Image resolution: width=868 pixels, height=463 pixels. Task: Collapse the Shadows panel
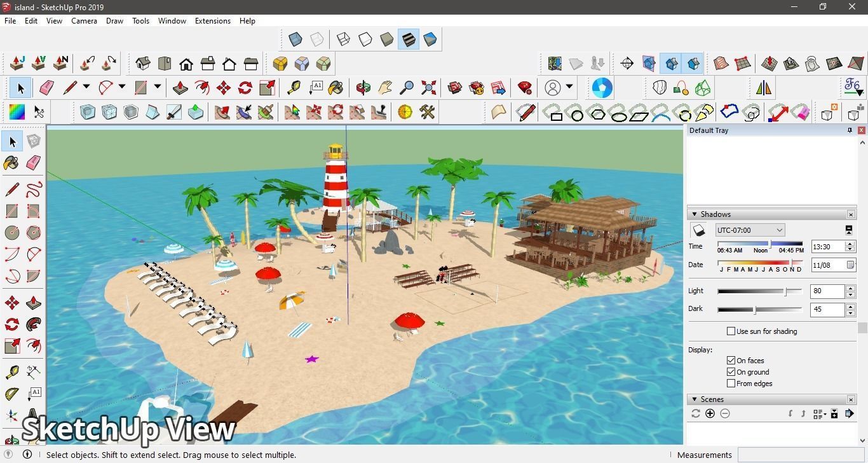pyautogui.click(x=695, y=214)
